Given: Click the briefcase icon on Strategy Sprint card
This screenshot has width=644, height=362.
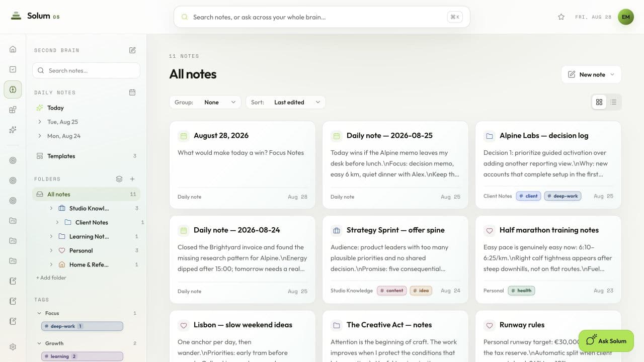Looking at the screenshot, I should pos(336,230).
